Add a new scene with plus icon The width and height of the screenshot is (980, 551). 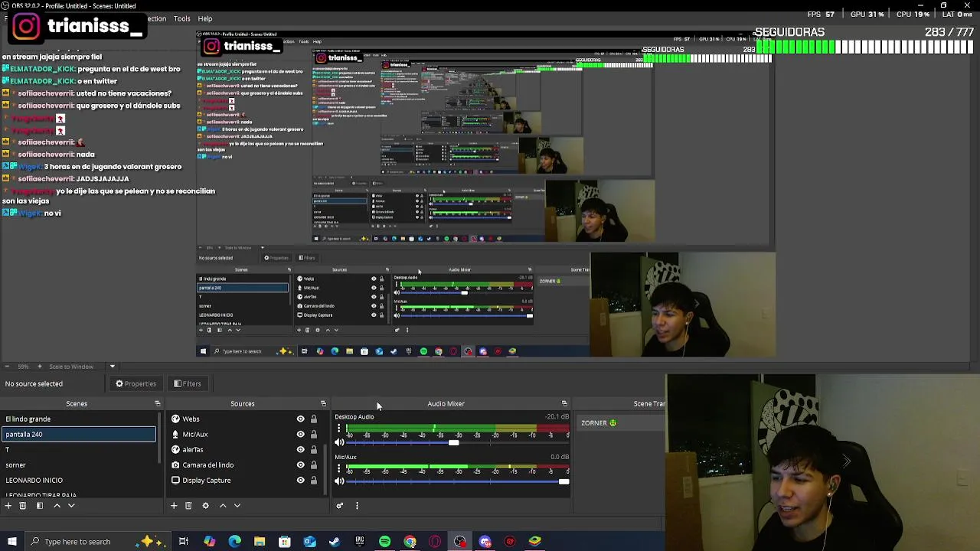[8, 505]
